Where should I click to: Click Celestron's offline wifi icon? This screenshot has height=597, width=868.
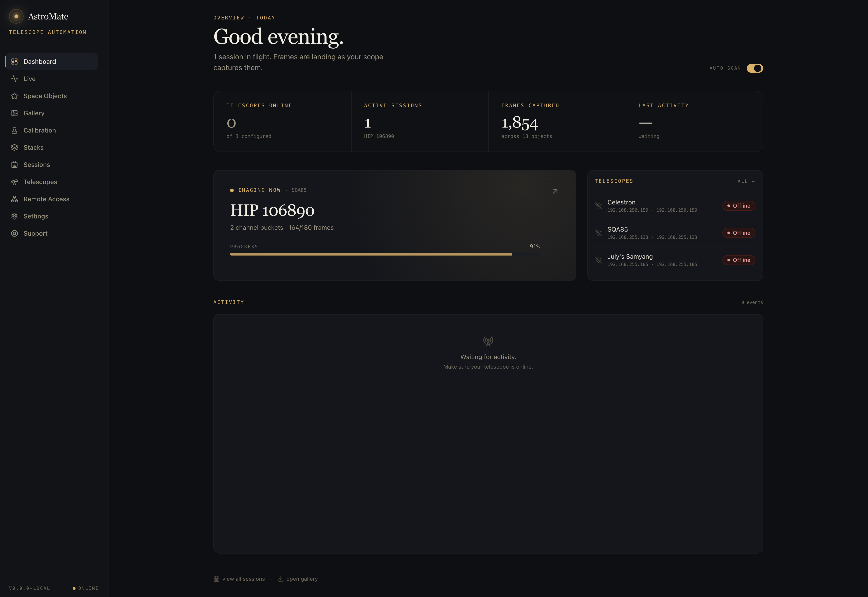[599, 206]
